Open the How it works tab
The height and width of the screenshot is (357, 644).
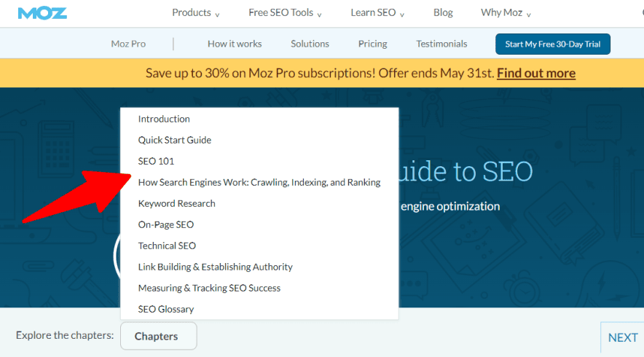coord(235,44)
